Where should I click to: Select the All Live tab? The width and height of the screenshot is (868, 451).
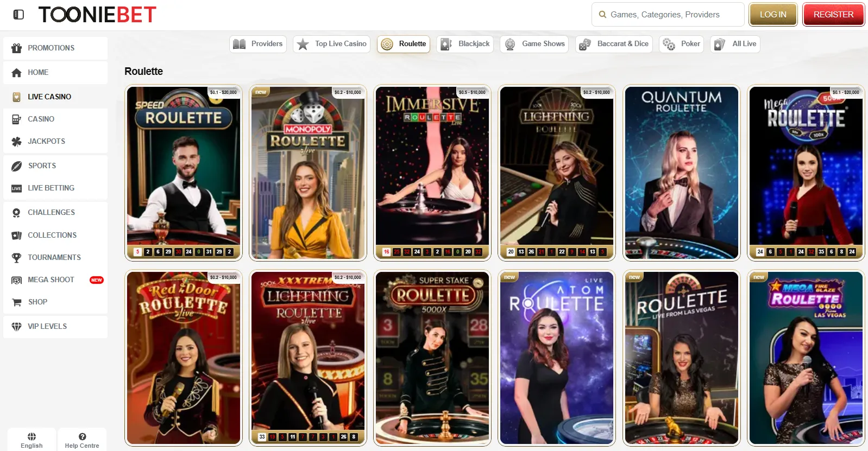735,44
